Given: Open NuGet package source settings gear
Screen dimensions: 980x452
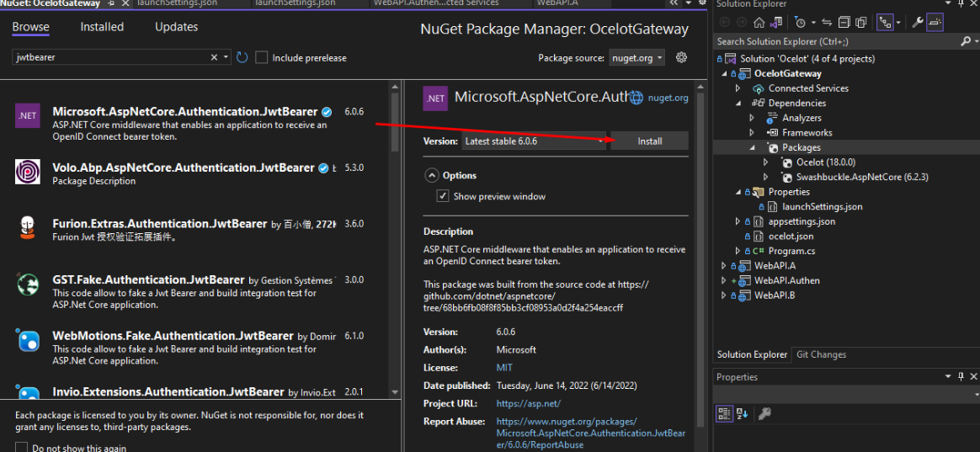Looking at the screenshot, I should (682, 57).
